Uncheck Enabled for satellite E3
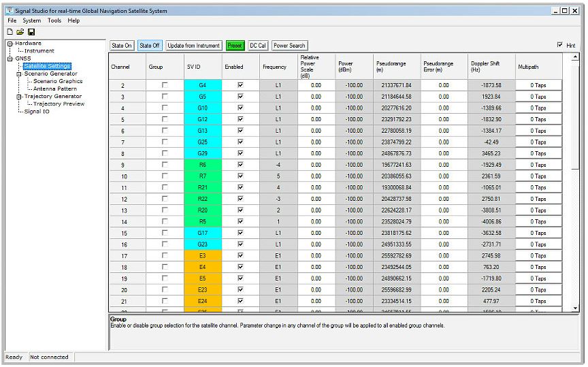The height and width of the screenshot is (367, 588). point(240,255)
